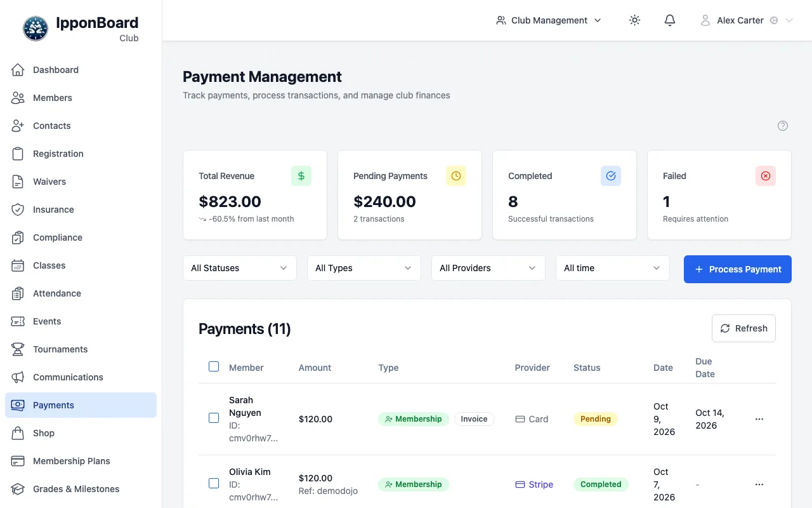Navigate to Attendance in the sidebar
Viewport: 812px width, 508px height.
coord(81,293)
